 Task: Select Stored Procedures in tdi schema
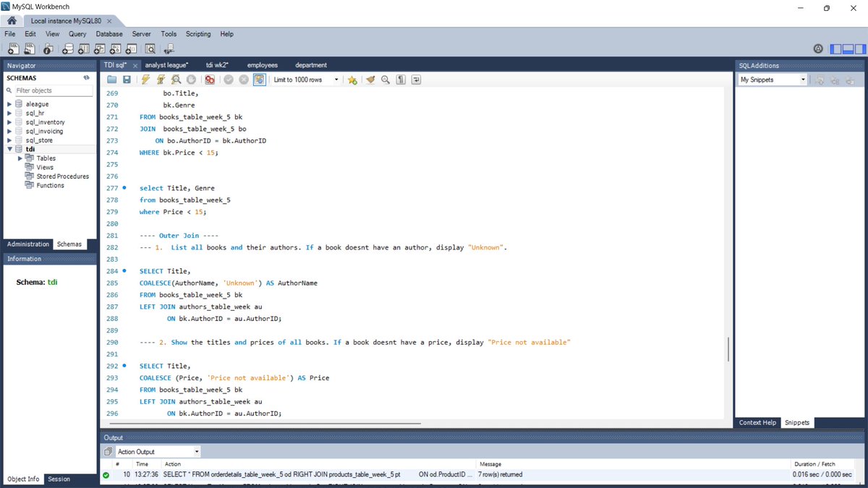pos(62,176)
